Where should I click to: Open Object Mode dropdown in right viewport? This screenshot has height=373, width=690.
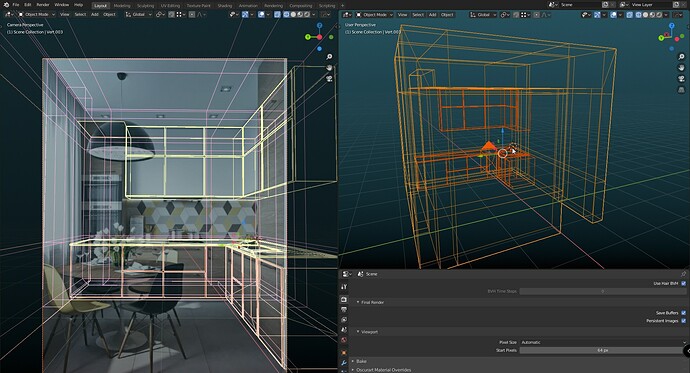(374, 15)
